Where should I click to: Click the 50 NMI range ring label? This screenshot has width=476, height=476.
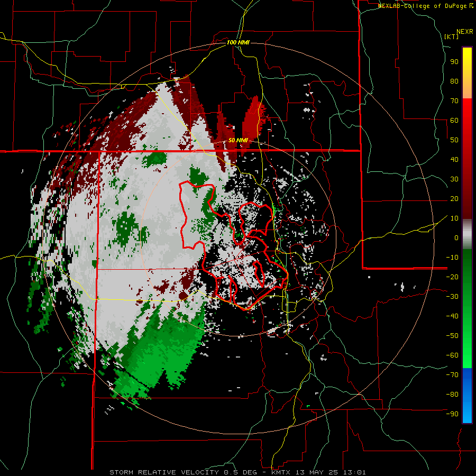238,140
